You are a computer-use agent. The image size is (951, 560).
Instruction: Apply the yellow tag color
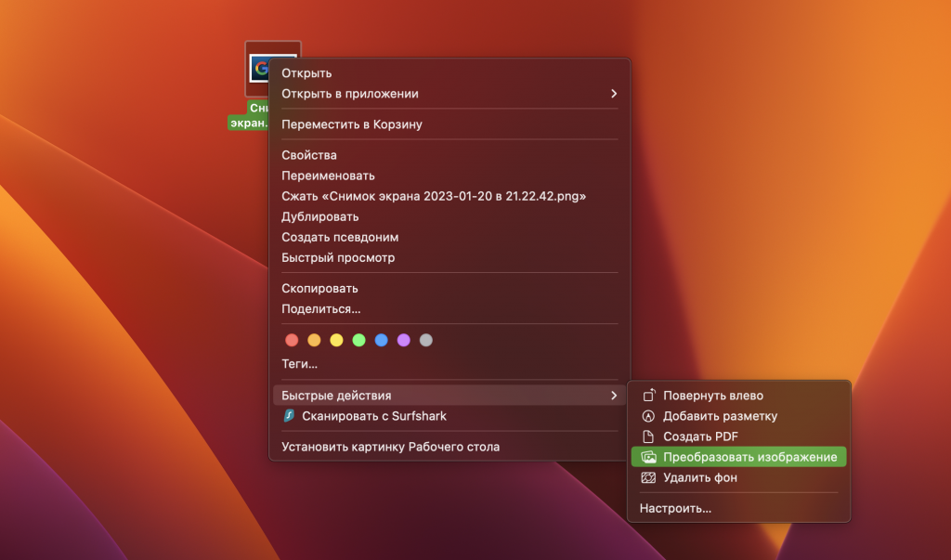[x=336, y=340]
